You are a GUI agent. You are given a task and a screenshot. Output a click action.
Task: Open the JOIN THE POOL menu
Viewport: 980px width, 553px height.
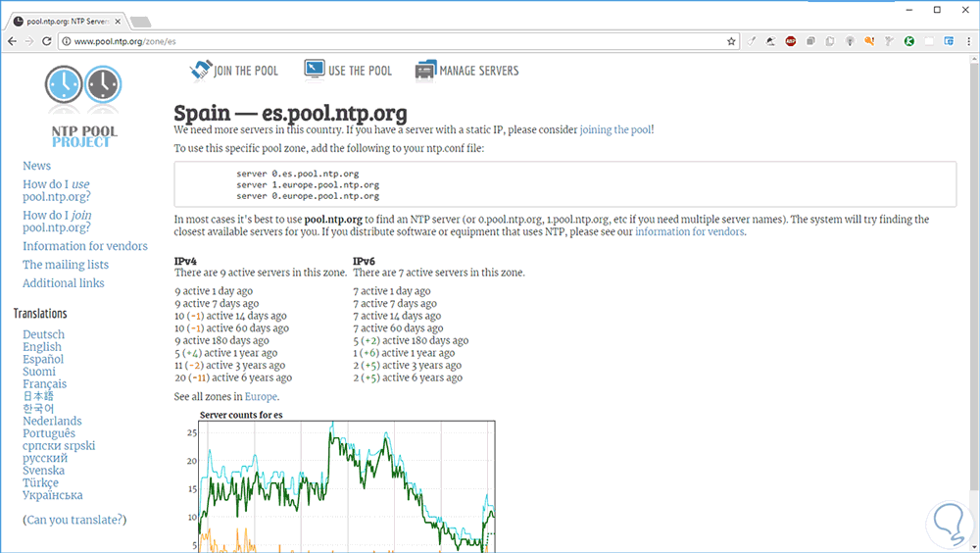click(x=234, y=70)
